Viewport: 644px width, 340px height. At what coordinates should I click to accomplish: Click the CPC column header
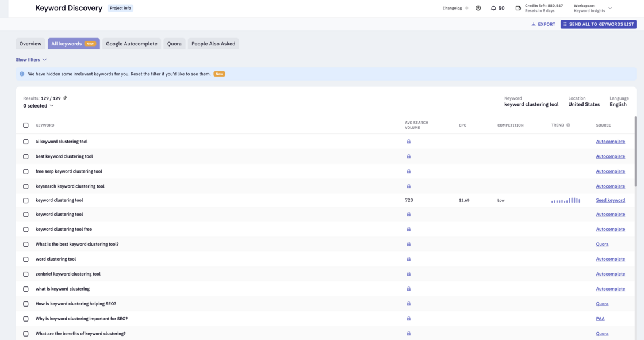tap(462, 125)
